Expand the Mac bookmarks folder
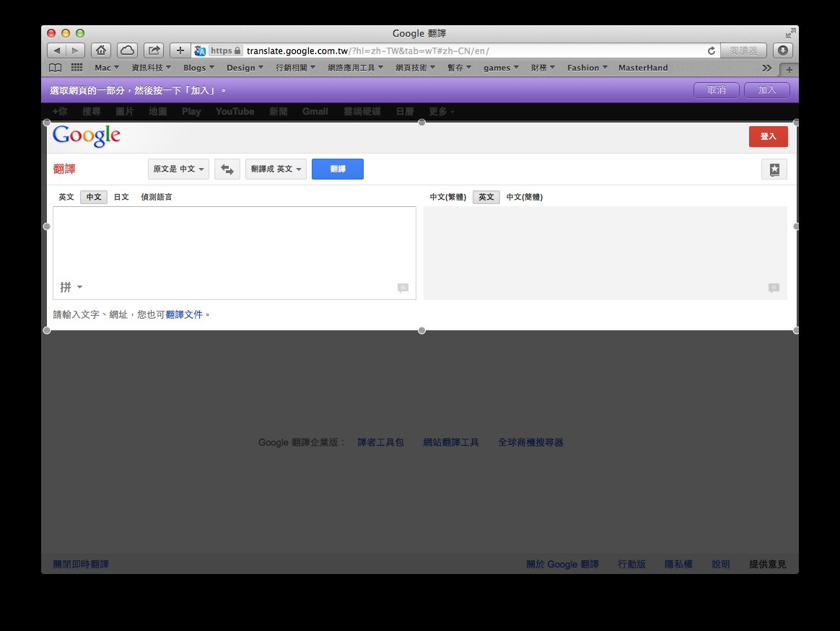Screen dimensions: 840x631 point(107,68)
